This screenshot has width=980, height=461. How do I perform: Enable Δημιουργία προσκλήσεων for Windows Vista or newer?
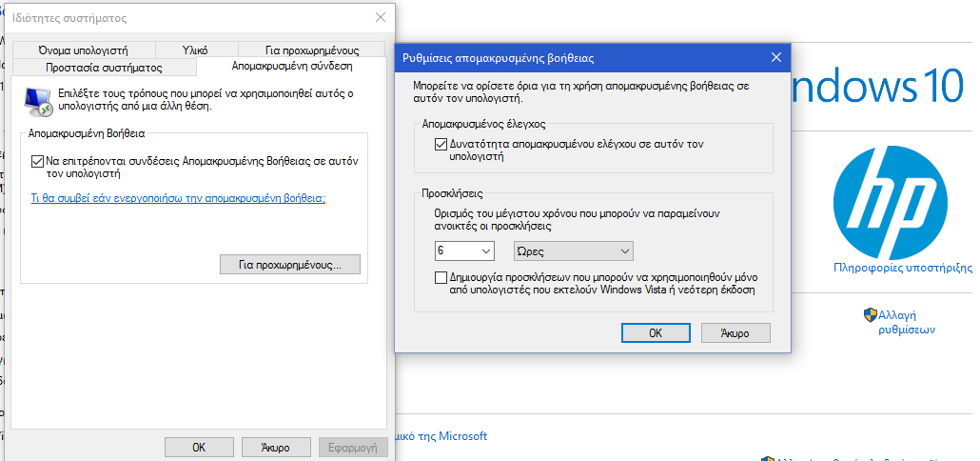point(440,277)
